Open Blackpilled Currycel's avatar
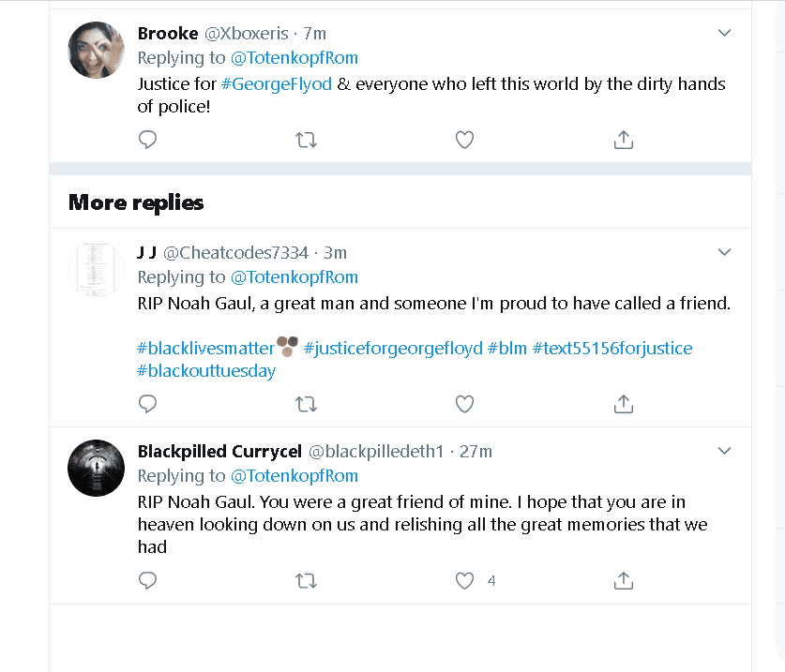 tap(97, 467)
